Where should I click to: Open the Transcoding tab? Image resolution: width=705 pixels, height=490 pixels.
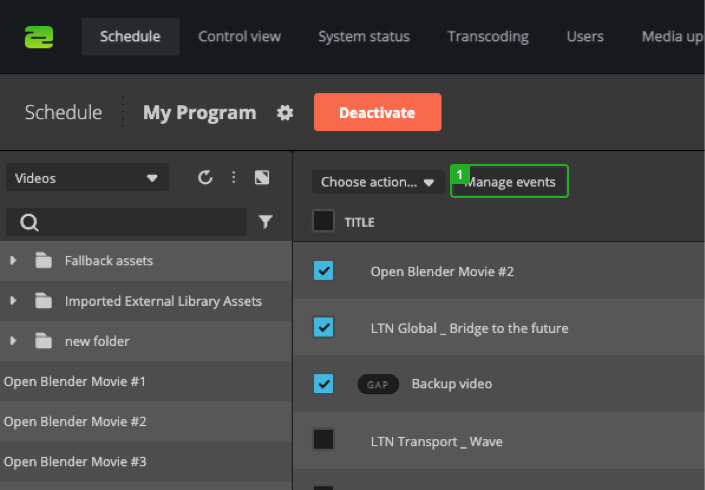tap(487, 37)
